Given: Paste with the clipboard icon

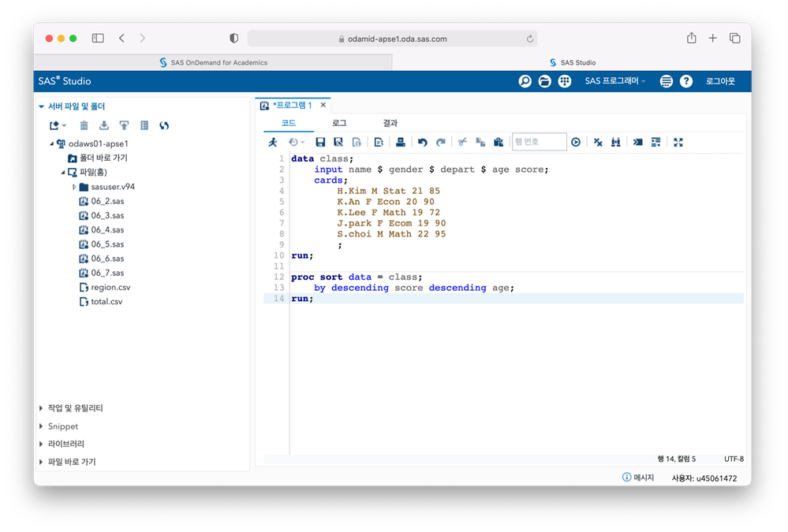Looking at the screenshot, I should (499, 142).
